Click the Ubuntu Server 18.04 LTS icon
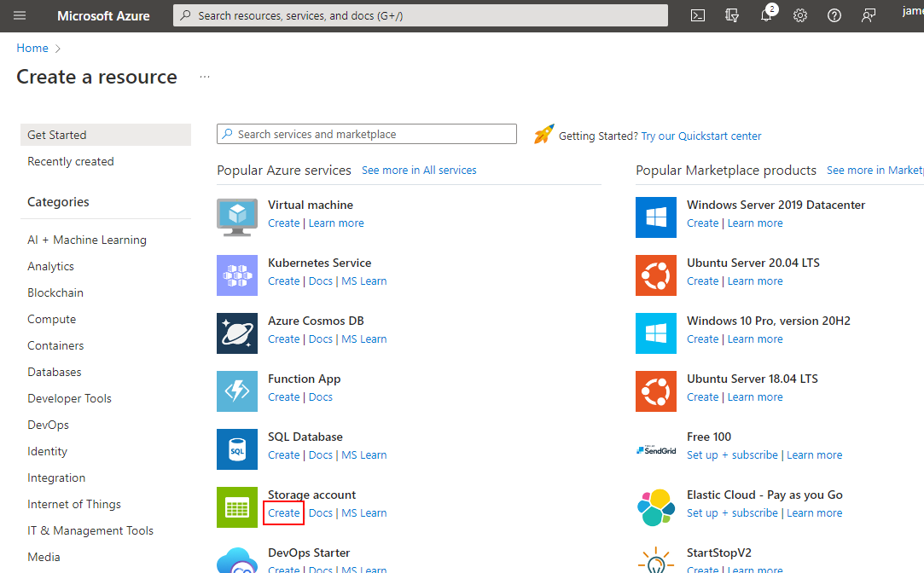 point(656,391)
